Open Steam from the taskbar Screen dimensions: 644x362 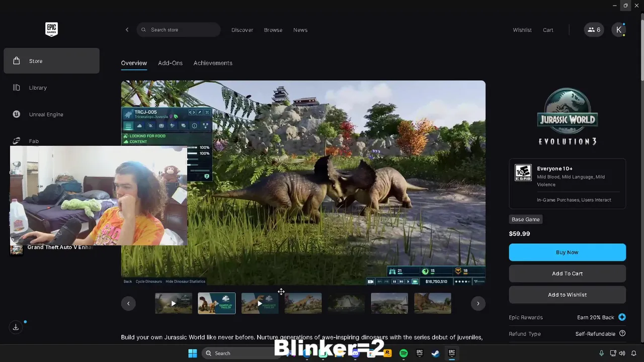(x=436, y=353)
